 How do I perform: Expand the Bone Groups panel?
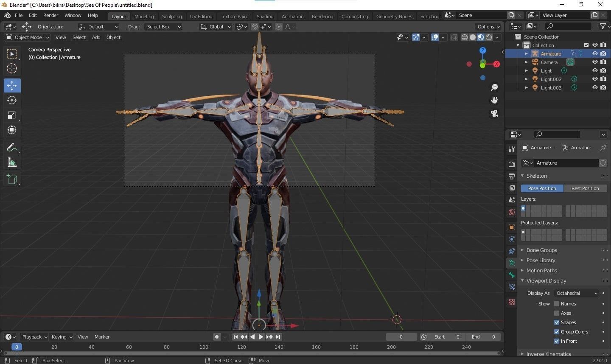tap(542, 250)
